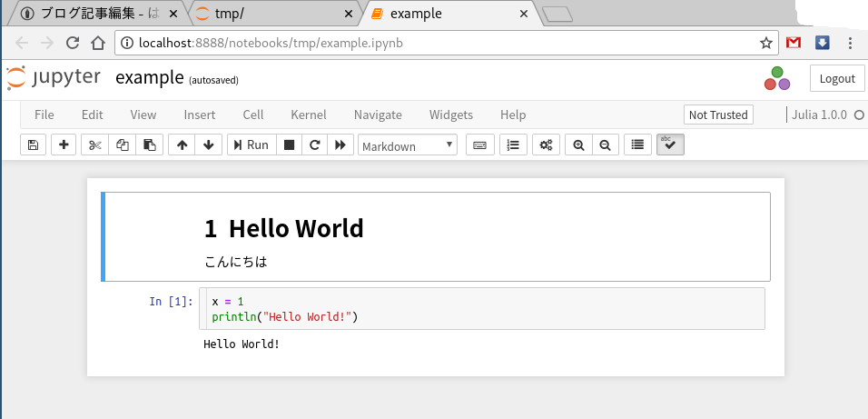
Task: Click Julia 1.0.0 kernel name
Action: [819, 115]
